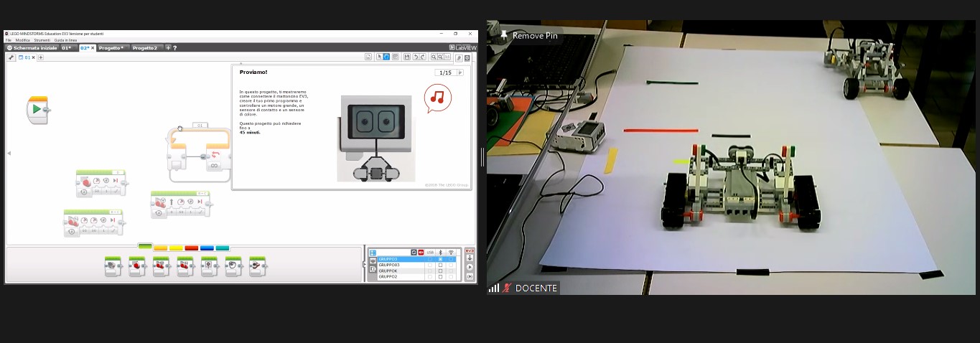Collapse the content editor panel top arrow
This screenshot has width=980, height=343.
tap(241, 63)
